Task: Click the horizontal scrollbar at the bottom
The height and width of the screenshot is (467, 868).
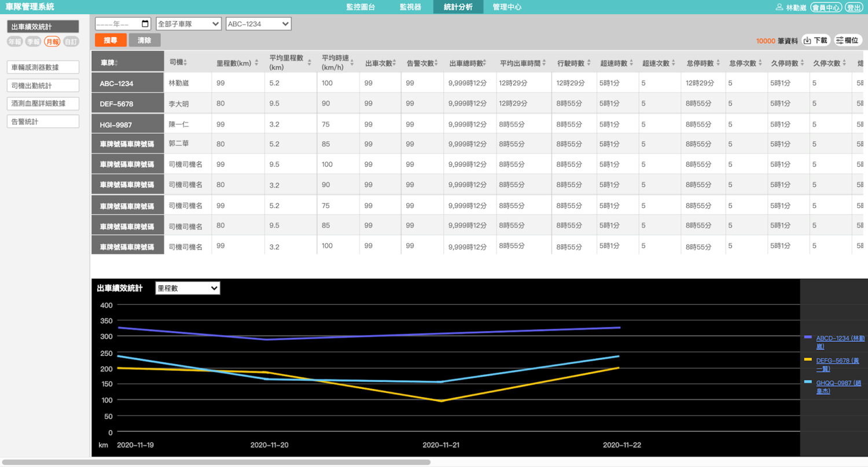Action: click(x=216, y=462)
